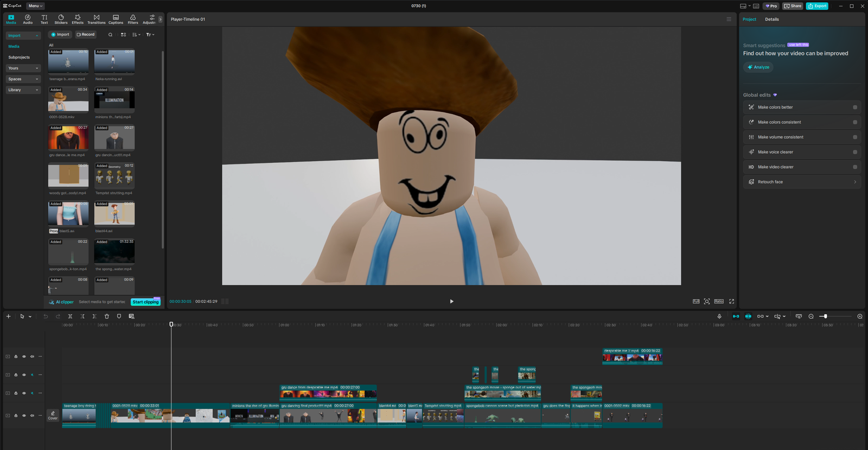
Task: Open the preview Ratio setting
Action: click(x=719, y=301)
